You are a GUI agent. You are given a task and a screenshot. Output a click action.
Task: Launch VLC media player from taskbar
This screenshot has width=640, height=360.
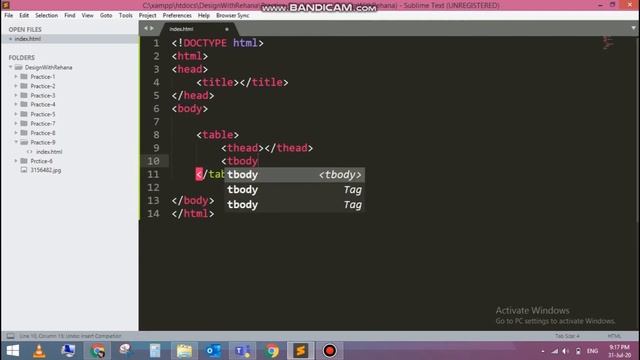[x=39, y=351]
